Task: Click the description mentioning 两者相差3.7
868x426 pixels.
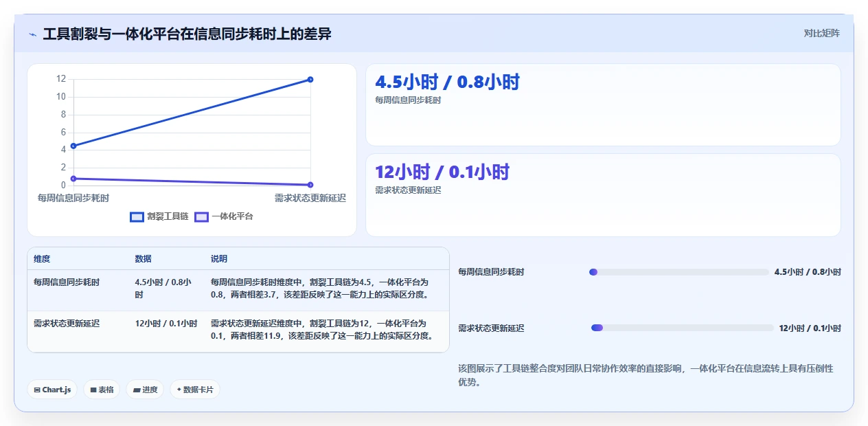Action: 323,289
